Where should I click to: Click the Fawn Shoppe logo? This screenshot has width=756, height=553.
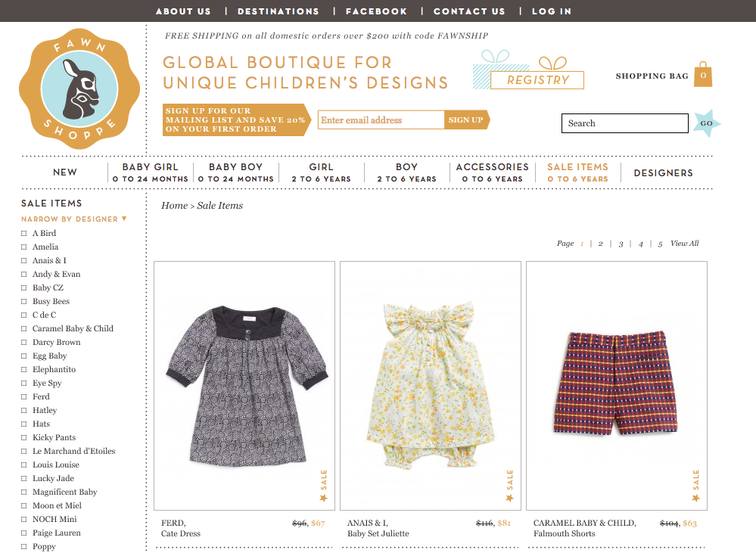[79, 89]
